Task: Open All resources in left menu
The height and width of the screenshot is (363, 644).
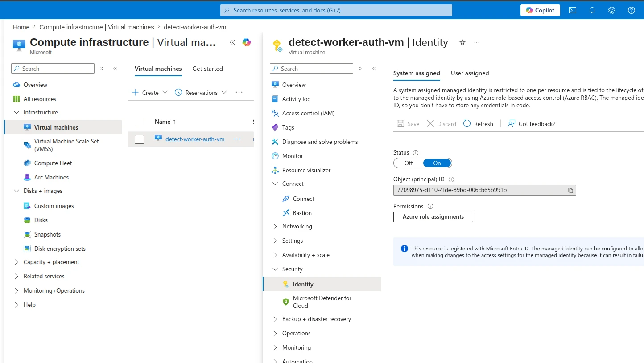Action: tap(40, 99)
